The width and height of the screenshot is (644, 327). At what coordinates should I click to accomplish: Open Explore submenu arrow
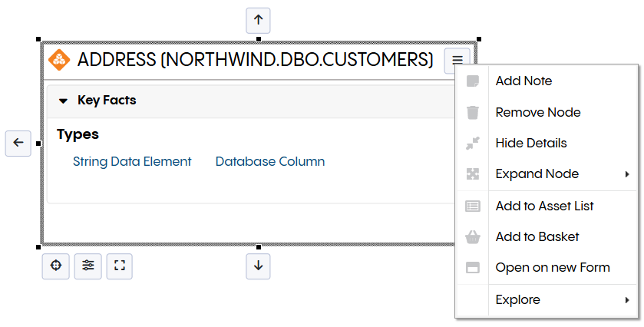pos(627,300)
